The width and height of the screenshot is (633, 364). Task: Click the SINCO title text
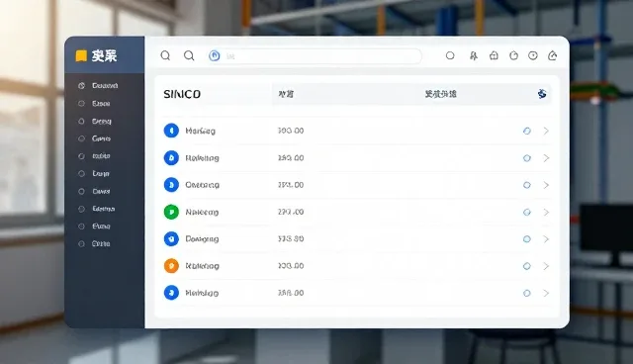[182, 94]
